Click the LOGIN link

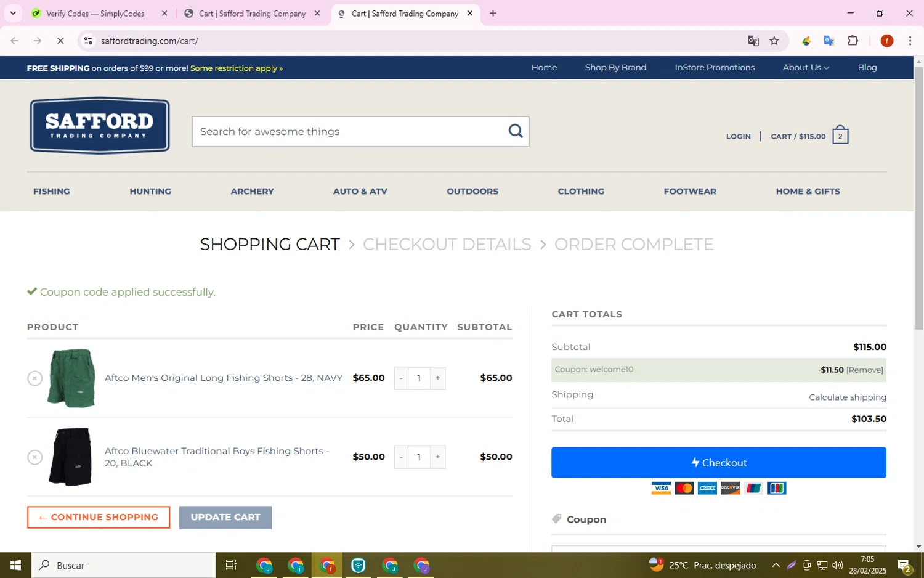coord(738,136)
